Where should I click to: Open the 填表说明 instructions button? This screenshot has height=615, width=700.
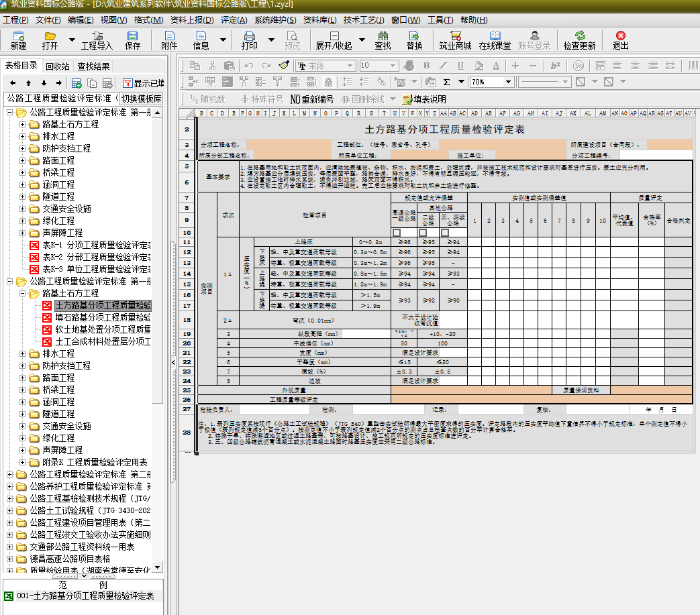click(x=424, y=99)
